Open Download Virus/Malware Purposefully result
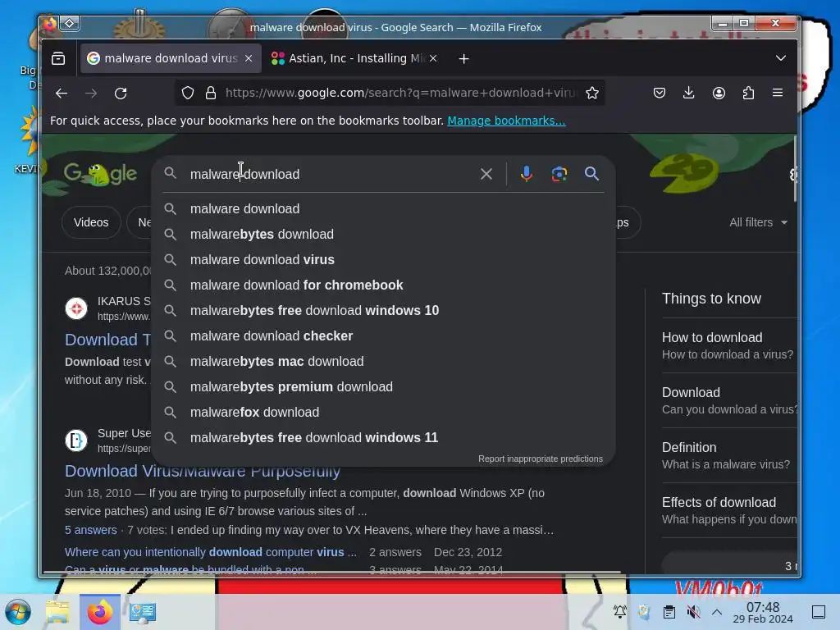The image size is (840, 630). [203, 472]
